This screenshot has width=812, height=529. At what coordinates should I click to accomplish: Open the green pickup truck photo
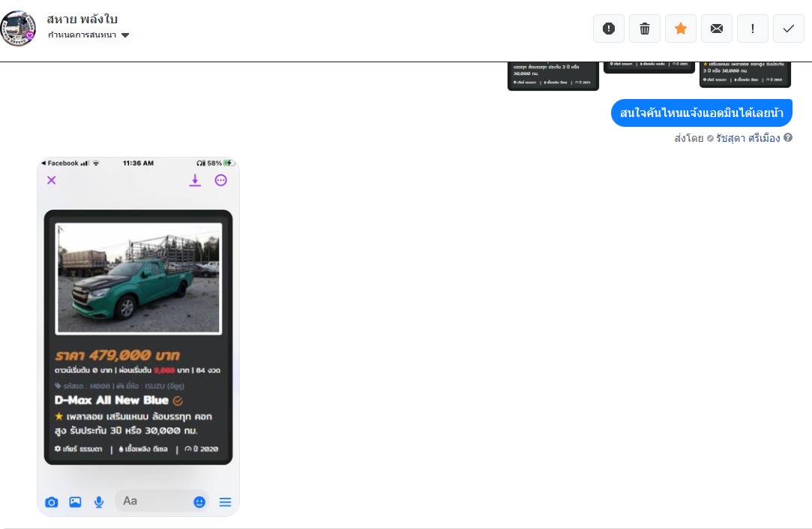138,278
